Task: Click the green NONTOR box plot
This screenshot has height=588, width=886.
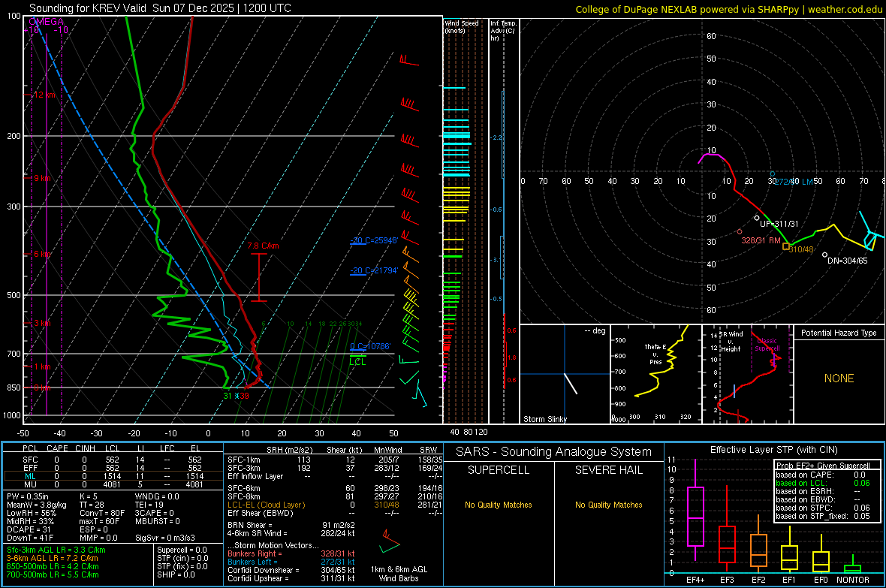Action: (x=853, y=565)
